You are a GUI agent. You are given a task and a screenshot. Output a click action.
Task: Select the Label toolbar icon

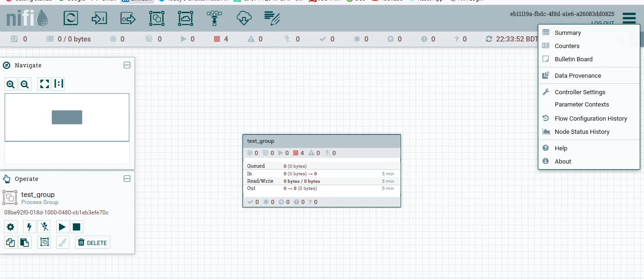point(272,18)
